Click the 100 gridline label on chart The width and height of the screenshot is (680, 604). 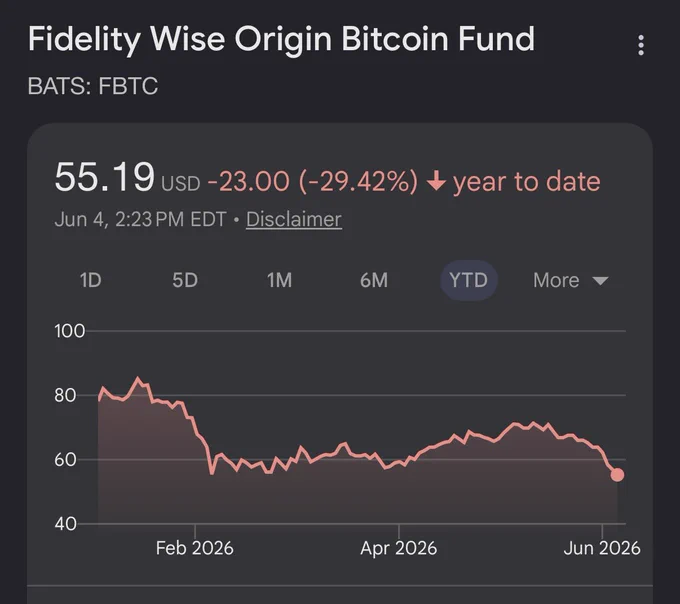tap(69, 331)
